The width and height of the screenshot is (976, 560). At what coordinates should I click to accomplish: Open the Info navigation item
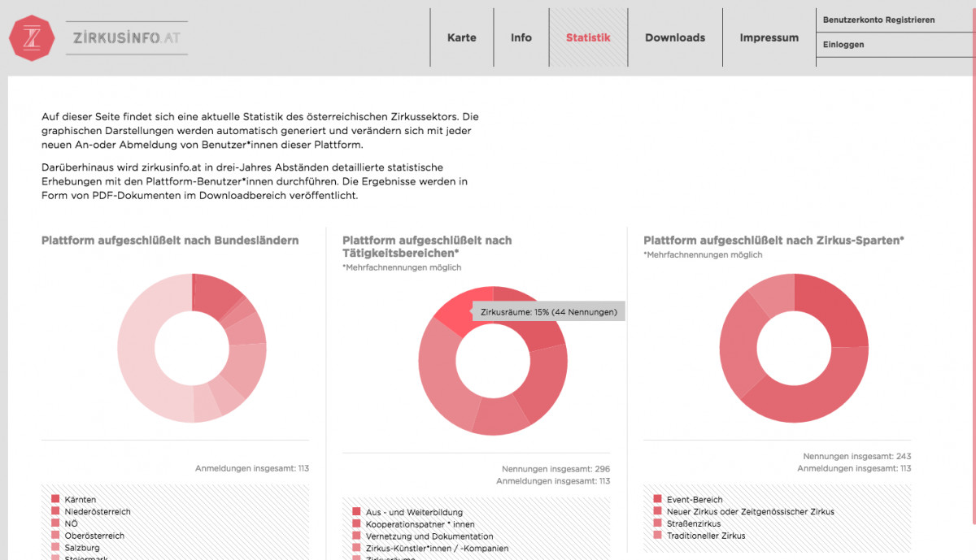click(x=521, y=37)
